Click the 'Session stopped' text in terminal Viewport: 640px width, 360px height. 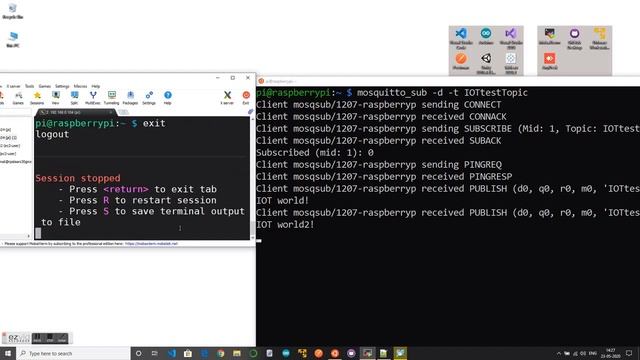(78, 178)
